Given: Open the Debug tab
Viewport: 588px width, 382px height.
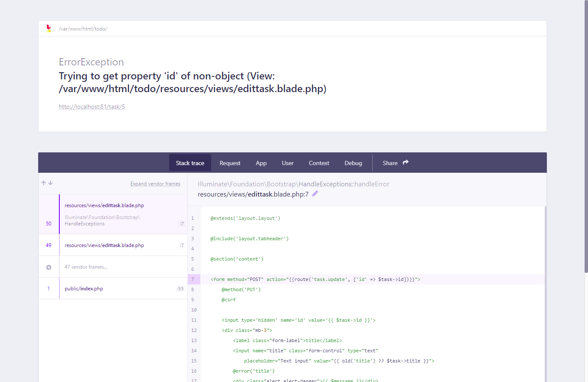Looking at the screenshot, I should 353,163.
